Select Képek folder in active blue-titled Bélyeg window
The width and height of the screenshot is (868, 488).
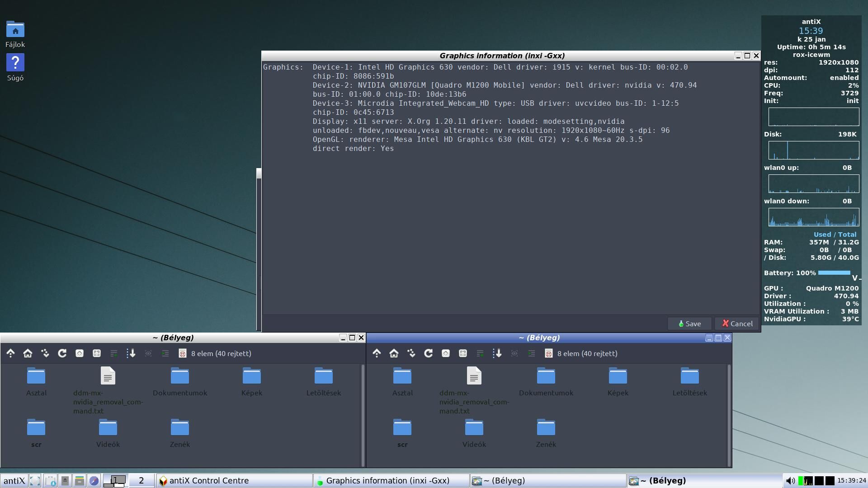tap(618, 382)
